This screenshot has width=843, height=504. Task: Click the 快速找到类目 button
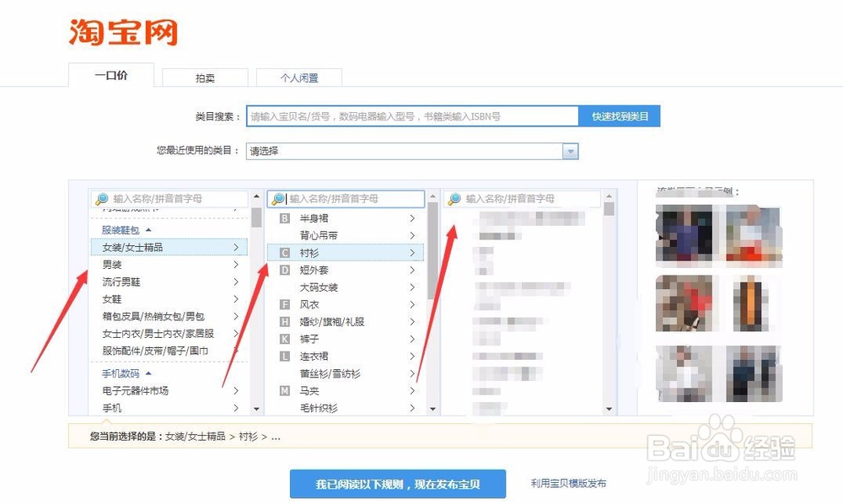click(620, 116)
